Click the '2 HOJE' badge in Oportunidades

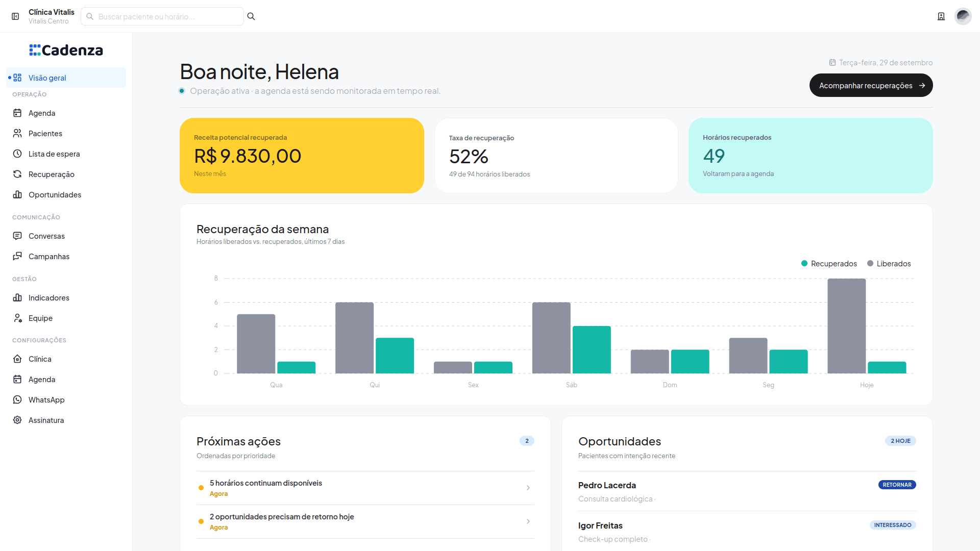point(900,441)
